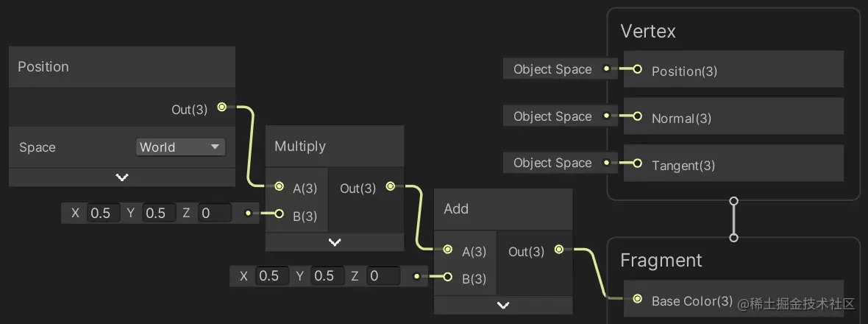868x324 pixels.
Task: Collapse the Position node with its chevron
Action: coord(122,177)
